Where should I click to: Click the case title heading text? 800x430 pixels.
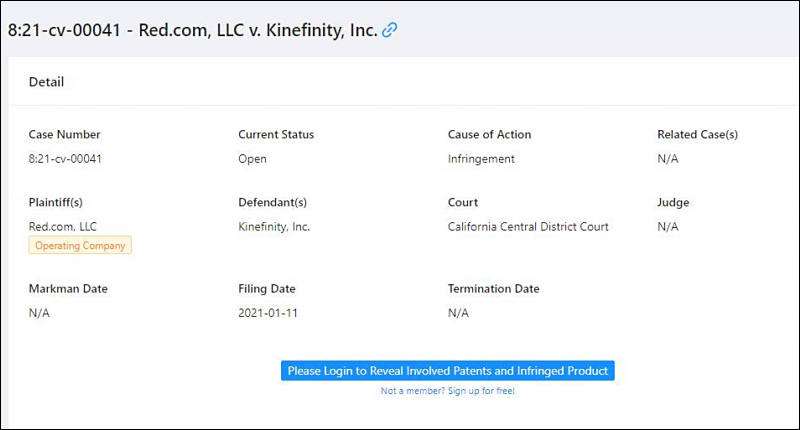[192, 30]
